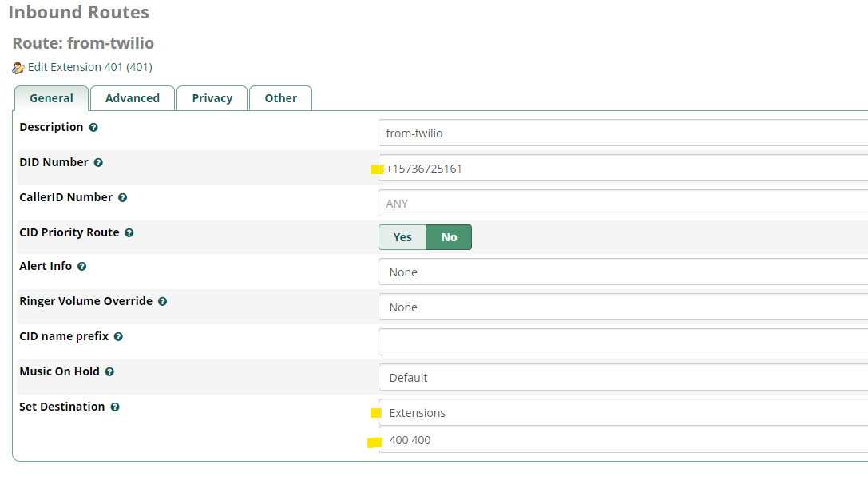Image resolution: width=868 pixels, height=480 pixels.
Task: Open the Alert Info dropdown
Action: pyautogui.click(x=559, y=272)
